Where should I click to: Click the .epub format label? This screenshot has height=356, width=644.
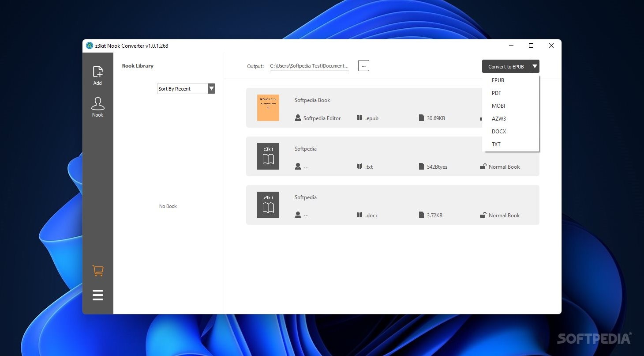[x=372, y=118]
